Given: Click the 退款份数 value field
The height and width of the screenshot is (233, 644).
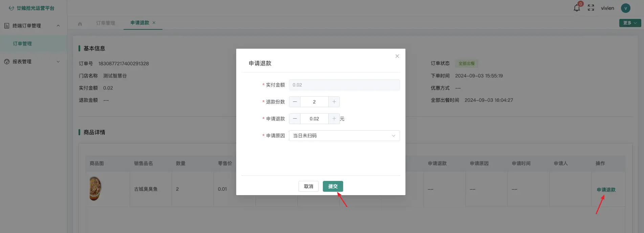Looking at the screenshot, I should [314, 102].
